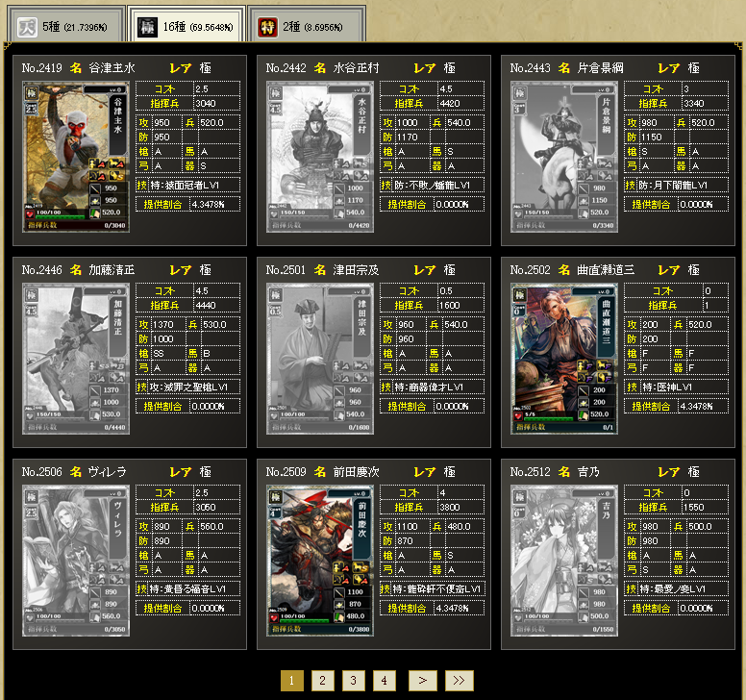Click 指揮兵 value 1550 for 吉乃
Viewport: 746px width, 700px height.
(x=694, y=508)
